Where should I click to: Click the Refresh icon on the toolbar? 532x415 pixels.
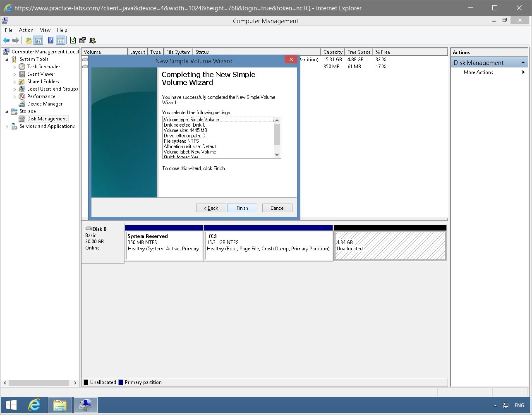73,40
